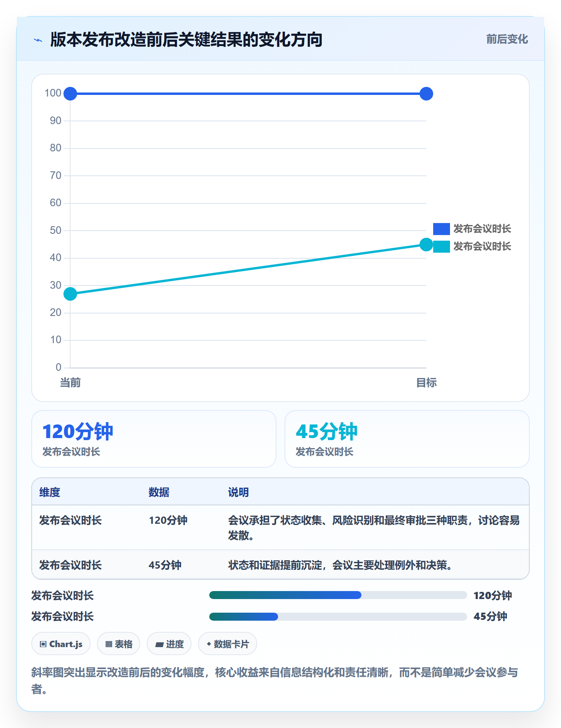Viewport: 561px width, 728px height.
Task: Click the 表格 tag chip
Action: click(x=119, y=644)
